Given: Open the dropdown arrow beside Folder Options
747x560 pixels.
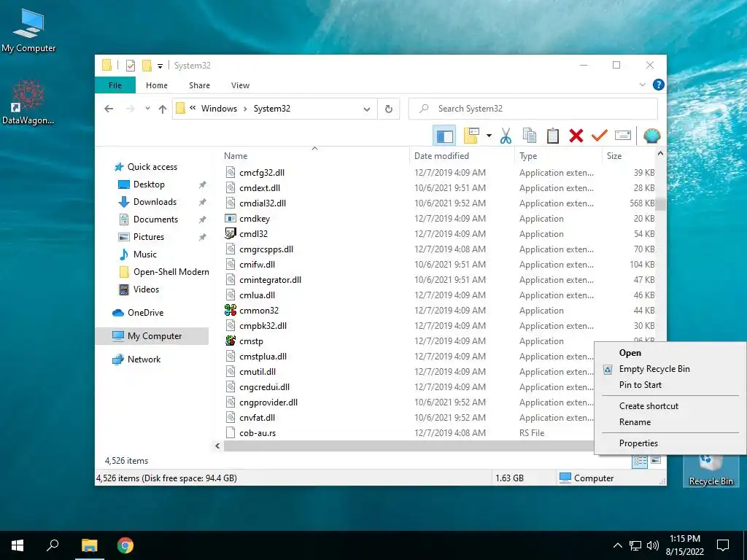Looking at the screenshot, I should point(489,136).
